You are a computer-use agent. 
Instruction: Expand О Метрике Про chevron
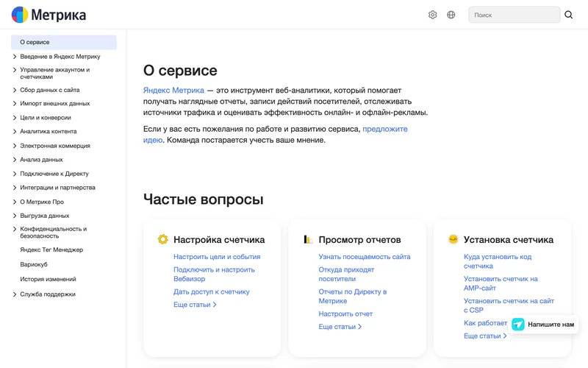click(15, 202)
